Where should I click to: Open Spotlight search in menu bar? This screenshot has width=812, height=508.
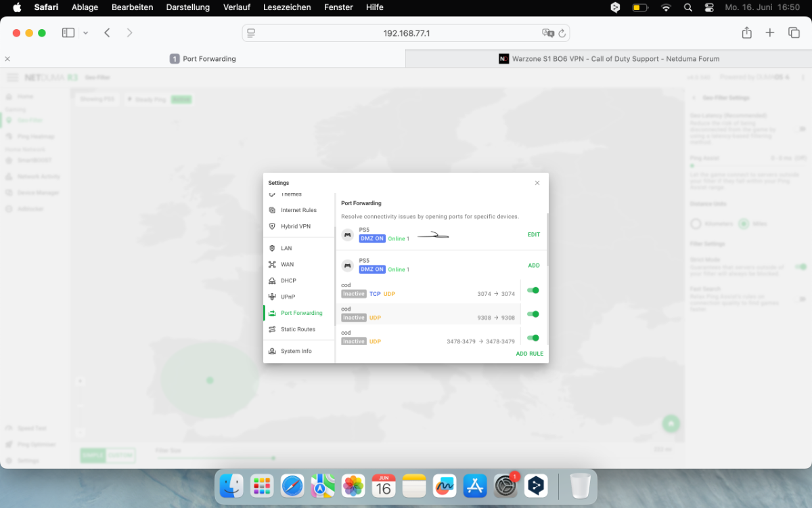(688, 7)
